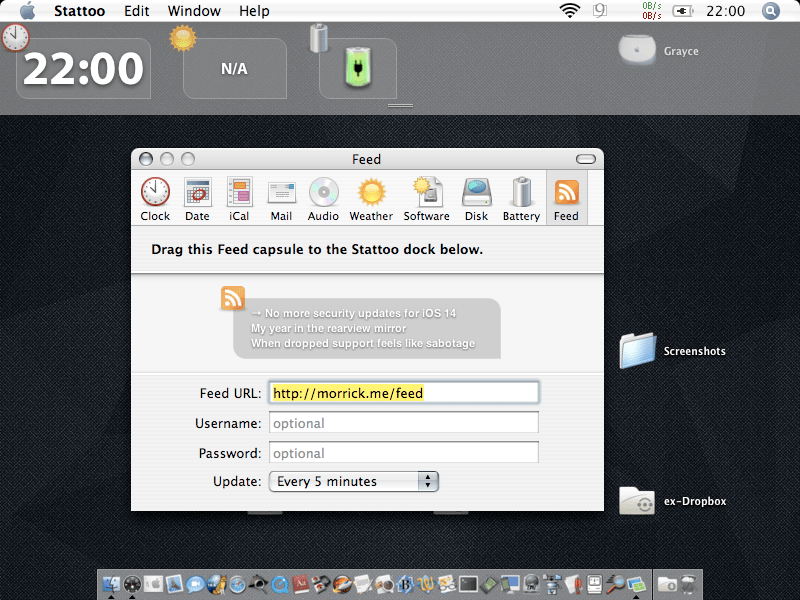Open the Trash in the Dock

click(688, 584)
